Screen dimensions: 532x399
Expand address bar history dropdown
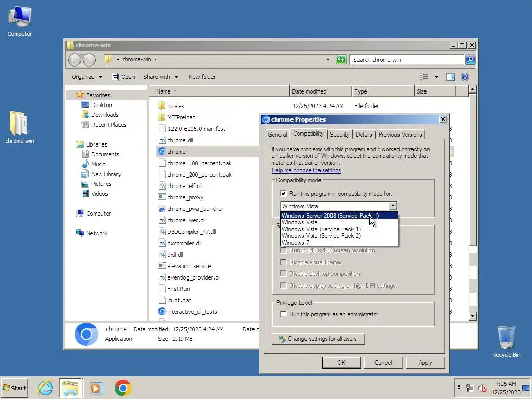(x=328, y=60)
